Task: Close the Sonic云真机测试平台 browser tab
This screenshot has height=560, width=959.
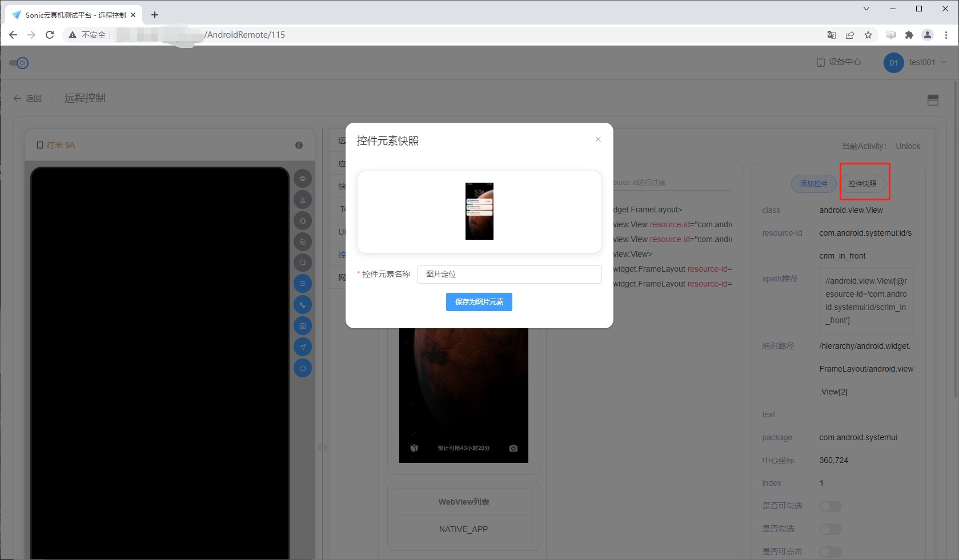Action: click(133, 15)
